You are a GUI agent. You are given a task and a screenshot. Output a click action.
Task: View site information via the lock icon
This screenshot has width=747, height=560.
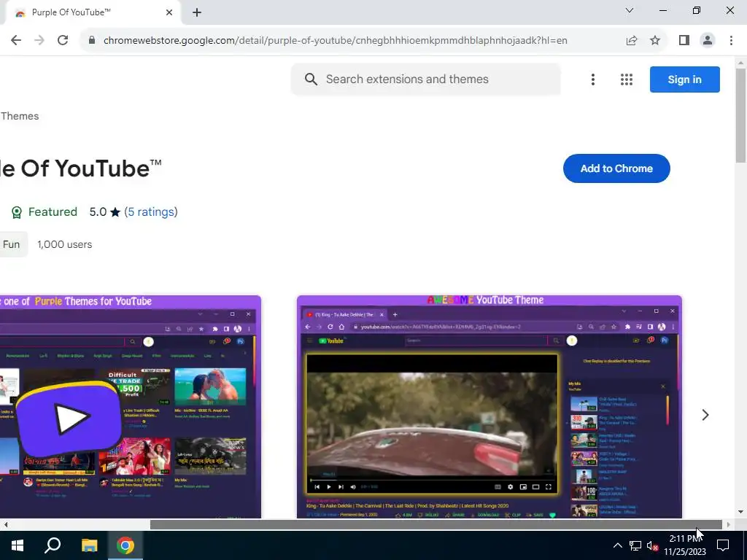point(92,41)
